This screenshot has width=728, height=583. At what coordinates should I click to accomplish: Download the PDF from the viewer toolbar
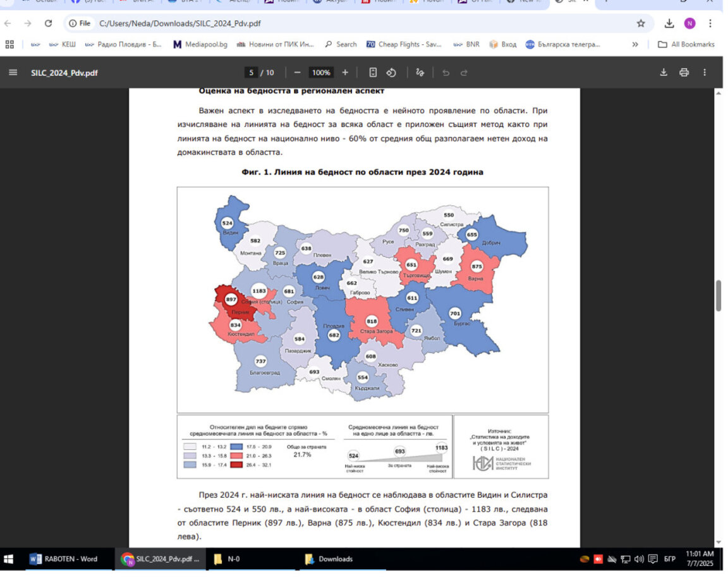click(x=664, y=73)
